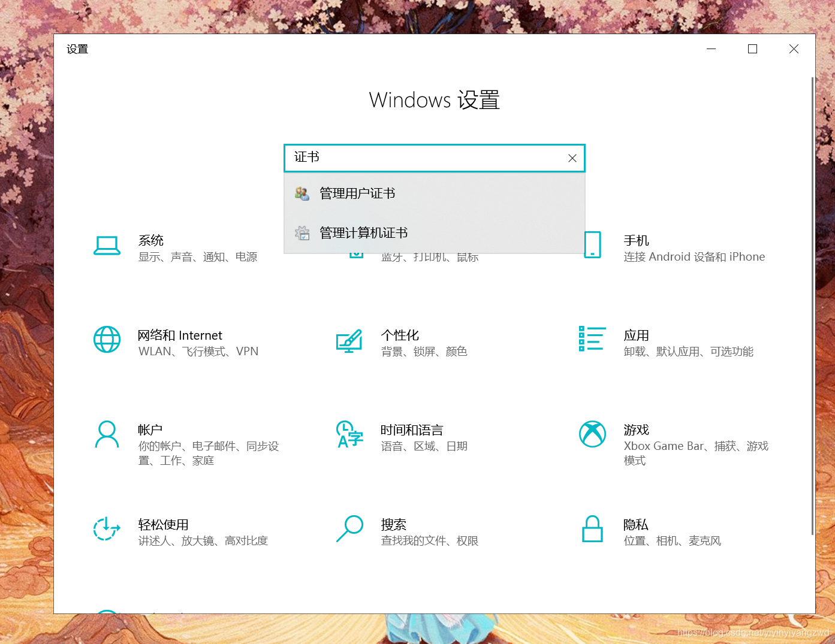This screenshot has height=644, width=835.
Task: Minimize the 设置 window
Action: coord(712,49)
